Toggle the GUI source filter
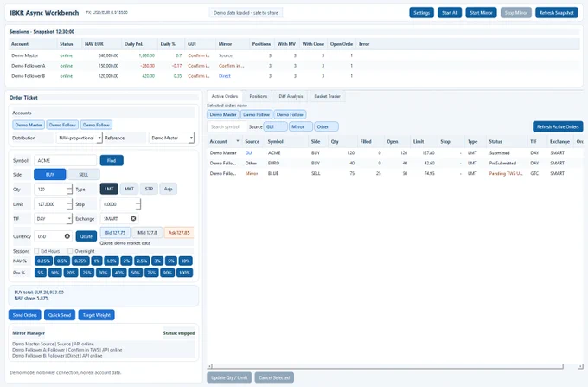Viewport: 588px width, 387px height. 275,127
